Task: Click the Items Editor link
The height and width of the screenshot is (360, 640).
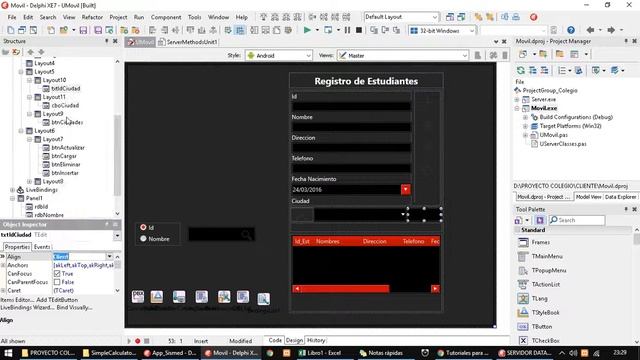Action: (x=17, y=300)
